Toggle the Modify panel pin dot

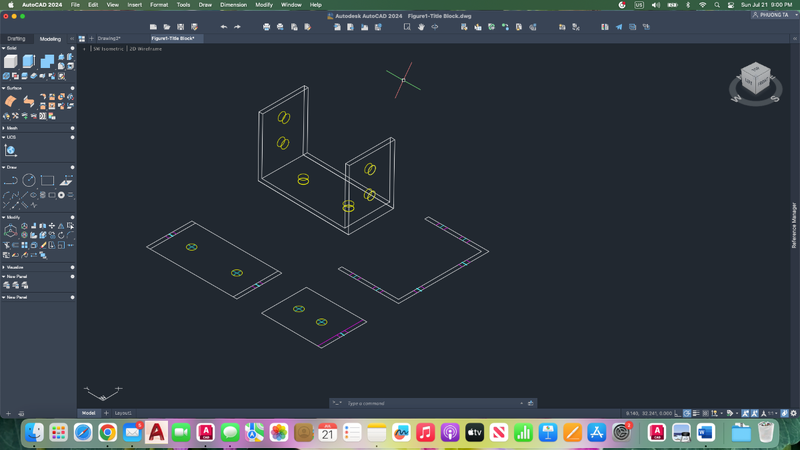tap(72, 217)
